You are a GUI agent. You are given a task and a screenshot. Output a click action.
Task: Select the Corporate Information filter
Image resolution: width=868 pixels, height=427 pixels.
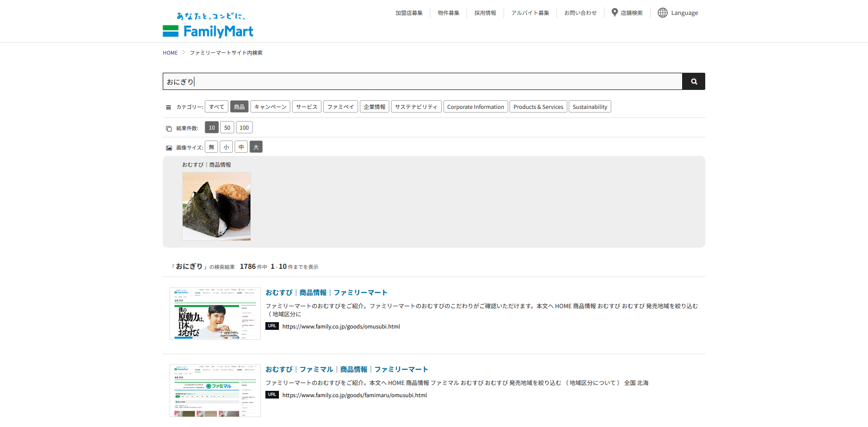pos(475,107)
